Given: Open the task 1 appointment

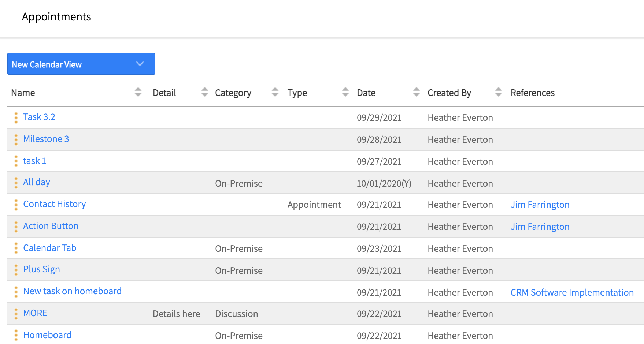Looking at the screenshot, I should [x=35, y=161].
